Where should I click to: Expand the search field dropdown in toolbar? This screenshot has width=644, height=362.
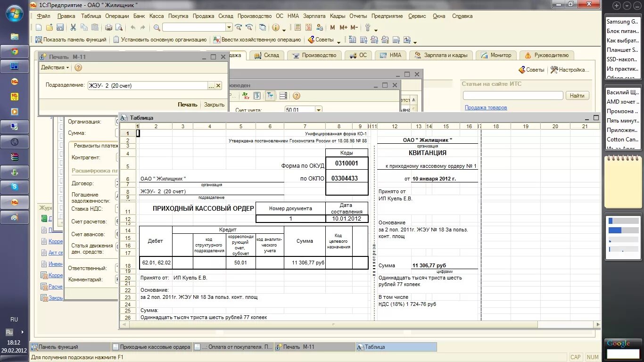229,27
